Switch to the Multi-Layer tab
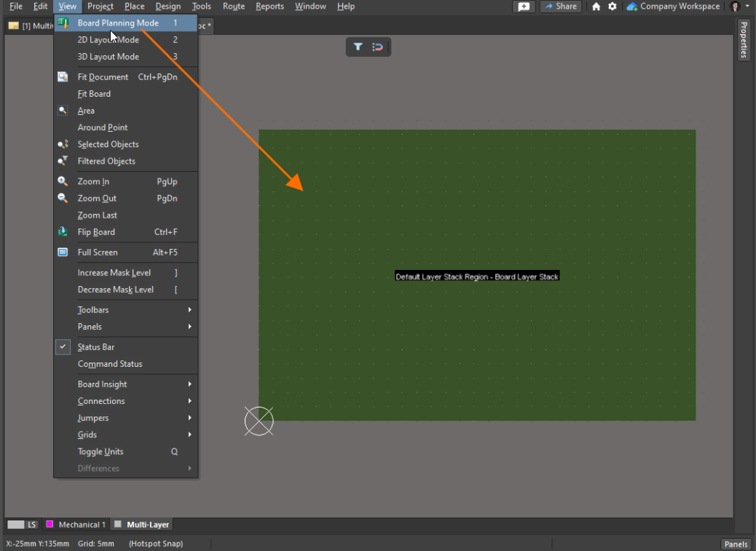 (x=147, y=525)
